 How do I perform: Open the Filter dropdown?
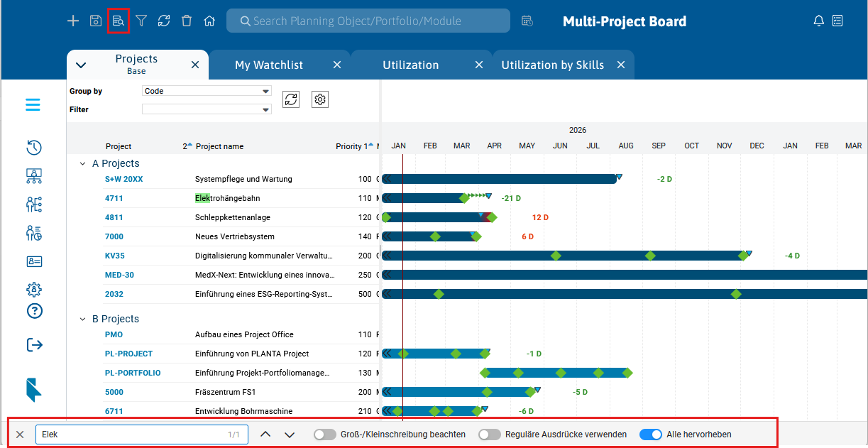click(x=207, y=109)
